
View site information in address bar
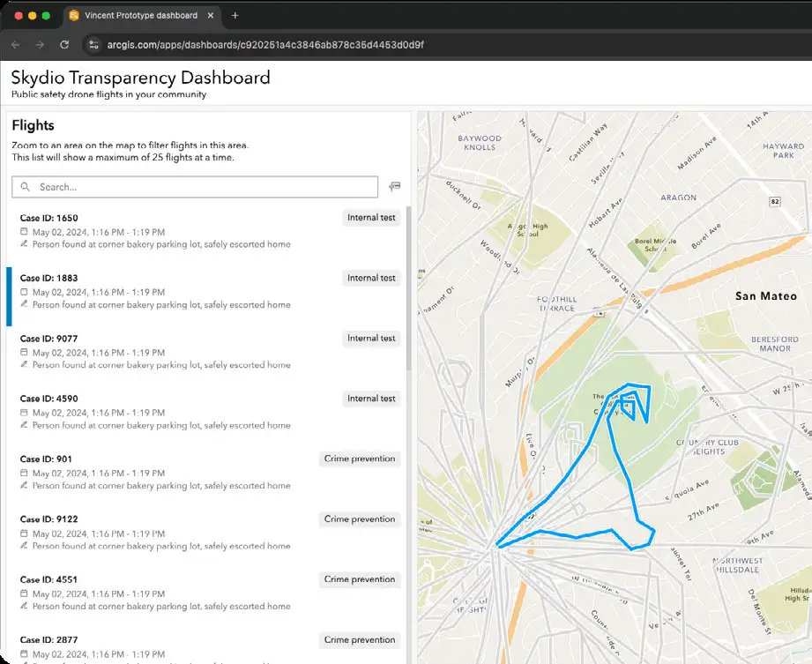pyautogui.click(x=93, y=45)
